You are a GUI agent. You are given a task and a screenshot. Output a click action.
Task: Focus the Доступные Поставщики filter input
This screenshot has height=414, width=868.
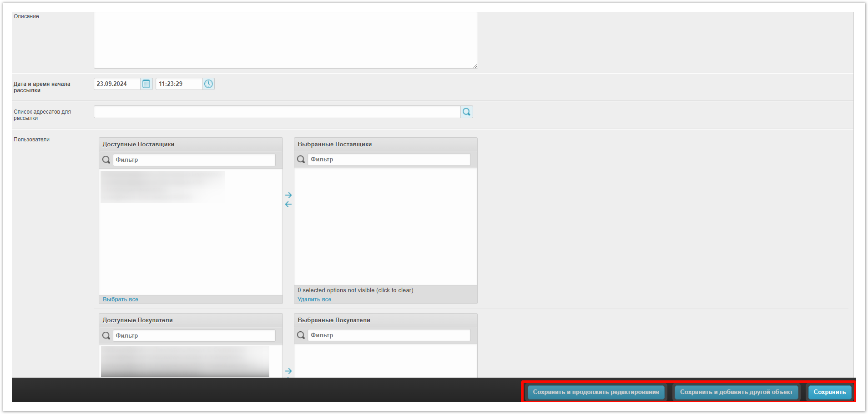tap(194, 160)
